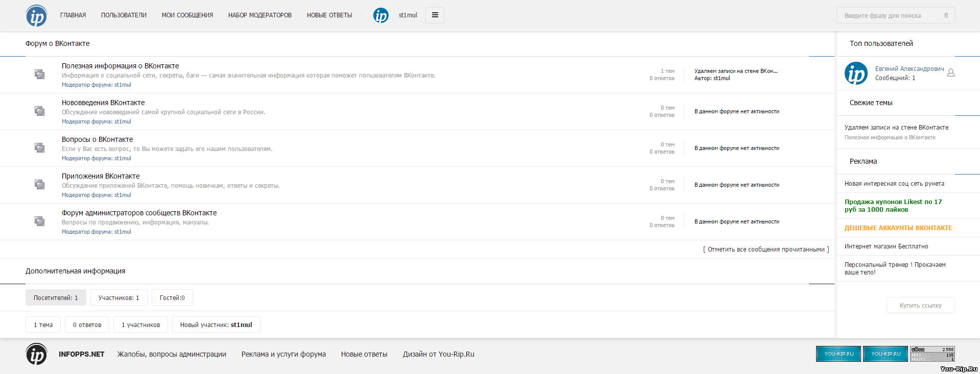Click the second YOU-RIP.RU banner
Image resolution: width=980 pixels, height=374 pixels.
coord(886,354)
